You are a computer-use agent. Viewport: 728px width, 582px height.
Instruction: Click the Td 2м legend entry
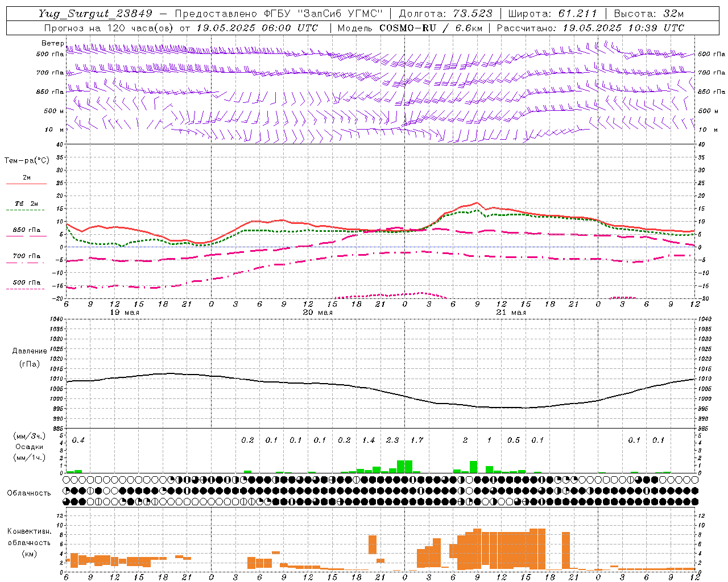tap(27, 203)
